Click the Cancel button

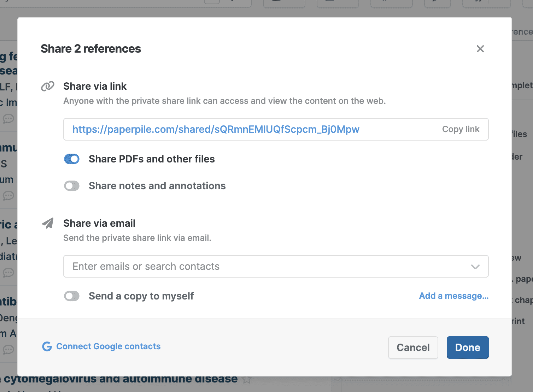click(413, 348)
